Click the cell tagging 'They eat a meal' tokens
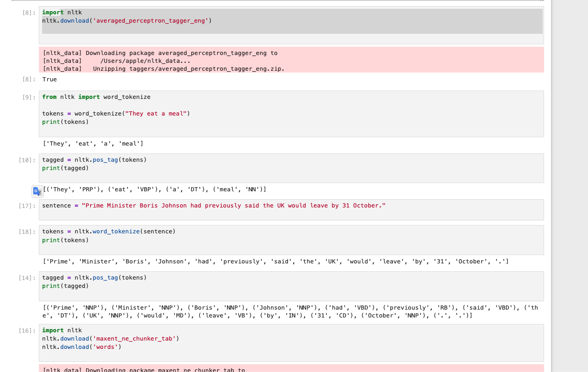588x372 pixels. (291, 168)
